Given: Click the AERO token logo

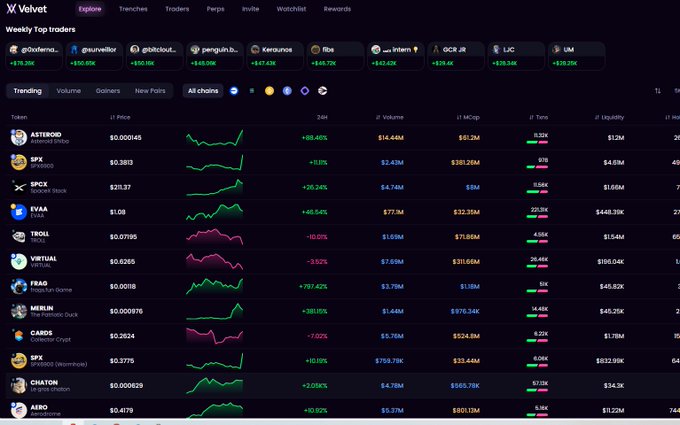Looking at the screenshot, I should point(19,410).
